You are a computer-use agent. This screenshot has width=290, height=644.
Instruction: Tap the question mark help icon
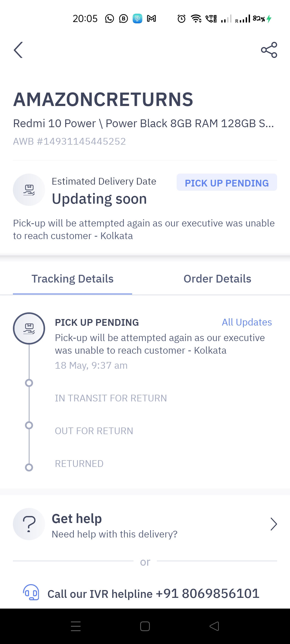(29, 524)
